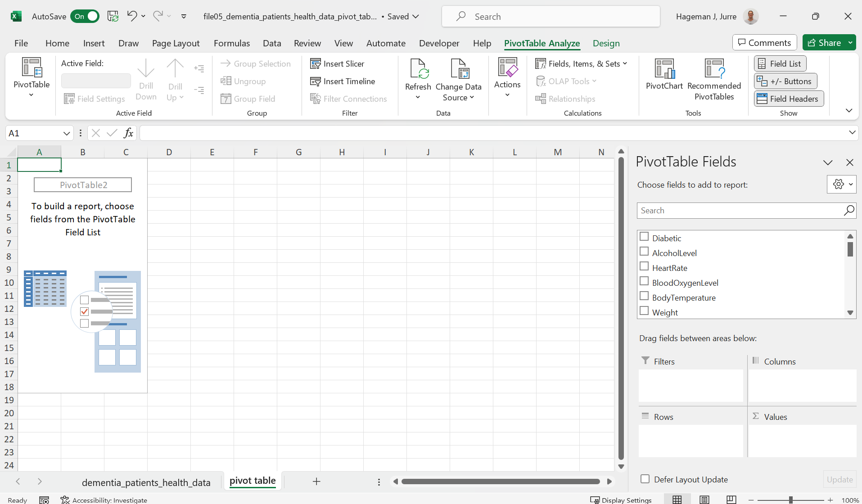
Task: Enable the HeartRate field
Action: click(x=645, y=266)
